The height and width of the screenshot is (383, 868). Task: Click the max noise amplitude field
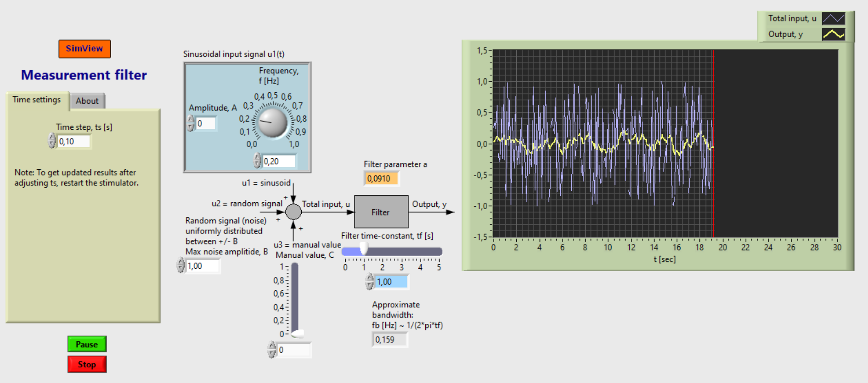203,266
